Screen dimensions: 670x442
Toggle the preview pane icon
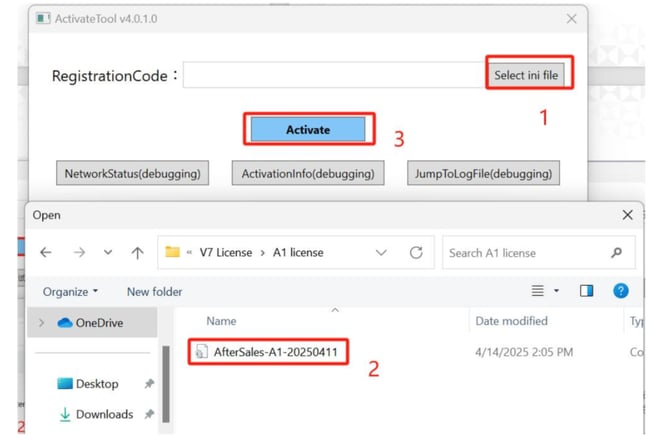[x=587, y=291]
